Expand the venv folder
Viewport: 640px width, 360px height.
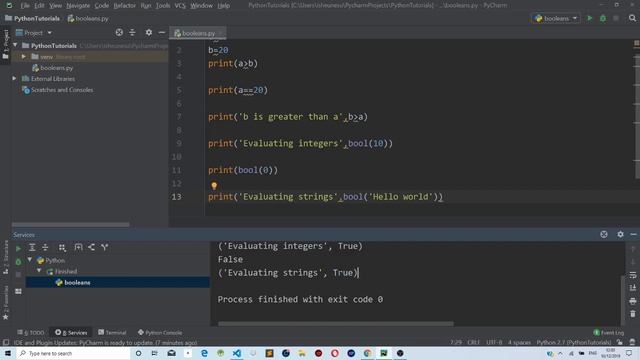pyautogui.click(x=24, y=56)
